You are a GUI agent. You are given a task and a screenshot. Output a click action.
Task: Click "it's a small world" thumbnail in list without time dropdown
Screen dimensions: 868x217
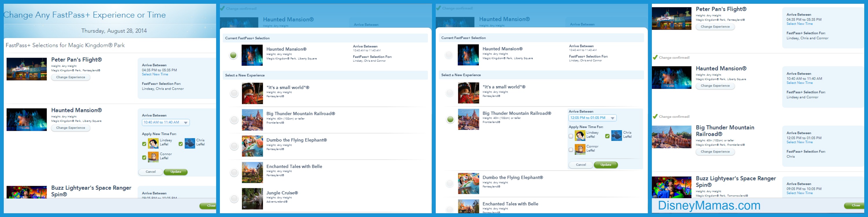click(x=252, y=93)
